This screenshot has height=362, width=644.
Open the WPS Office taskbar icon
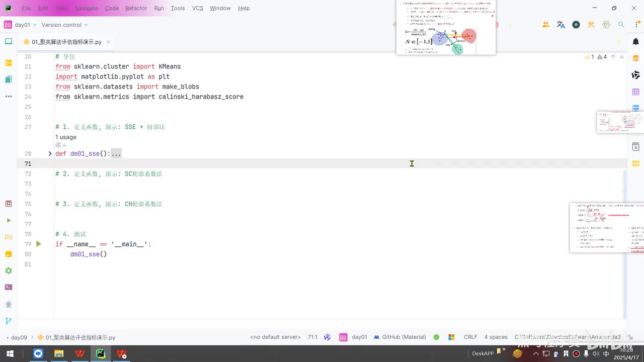79,353
